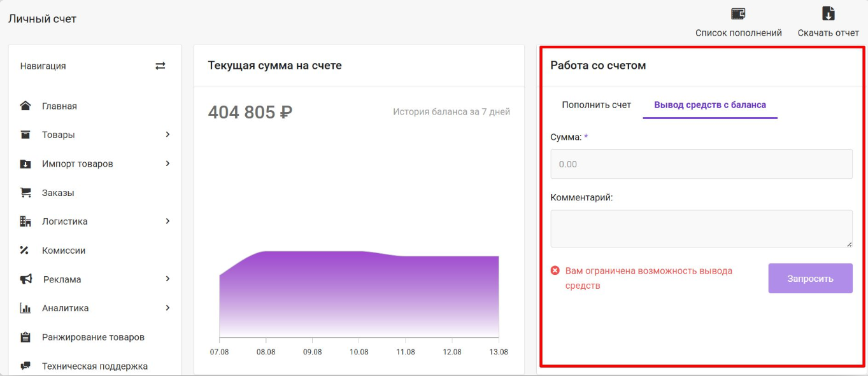Select the Вывод средств с баланса tab

click(x=709, y=105)
